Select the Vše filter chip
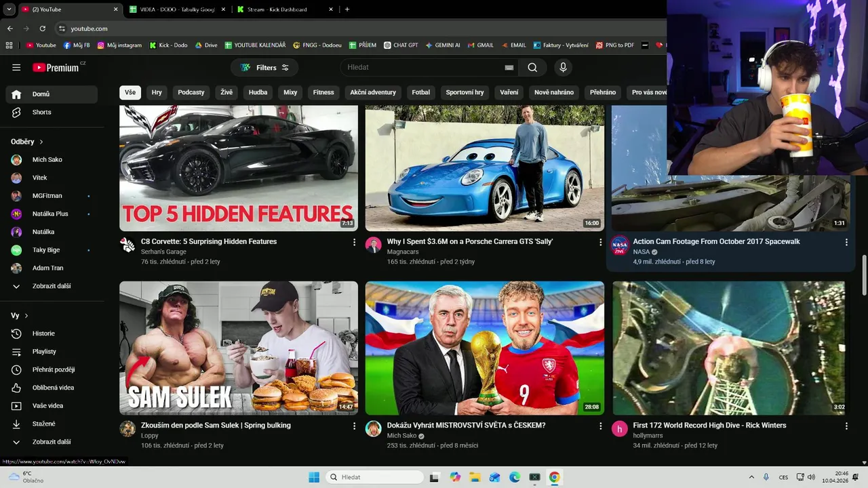The width and height of the screenshot is (868, 488). [x=130, y=92]
